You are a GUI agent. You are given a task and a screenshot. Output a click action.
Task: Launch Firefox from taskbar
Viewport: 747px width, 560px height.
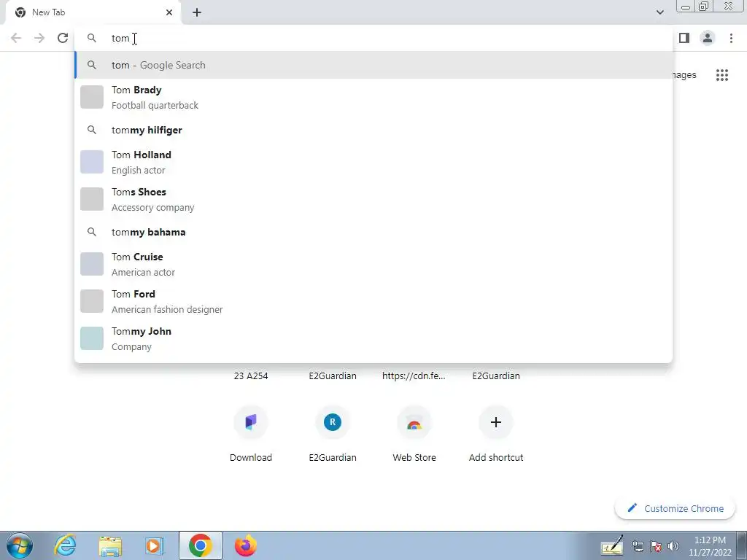pos(245,545)
